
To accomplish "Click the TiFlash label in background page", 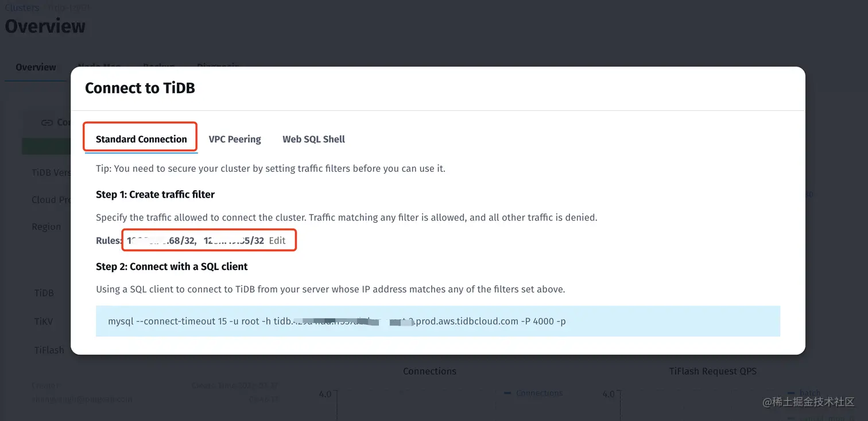I will point(49,350).
